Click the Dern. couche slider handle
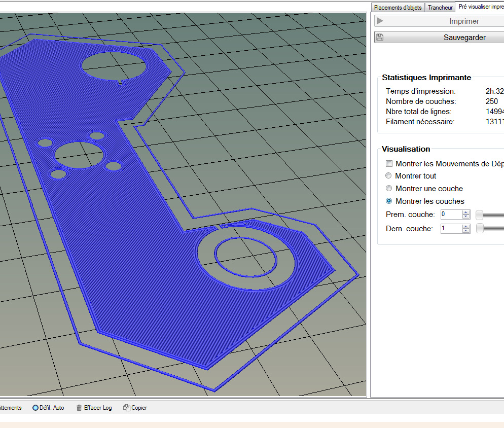Viewport: 504px width, 428px height. (x=480, y=229)
